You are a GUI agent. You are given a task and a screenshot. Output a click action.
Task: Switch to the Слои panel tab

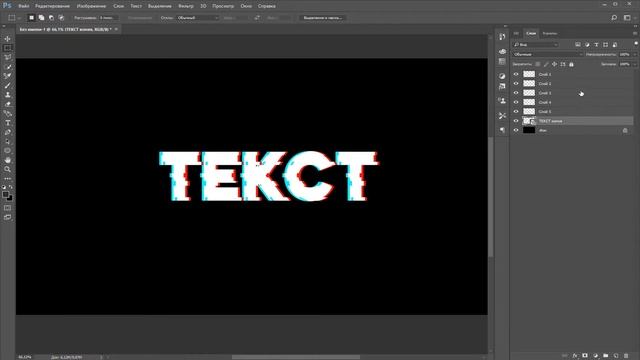[x=531, y=33]
